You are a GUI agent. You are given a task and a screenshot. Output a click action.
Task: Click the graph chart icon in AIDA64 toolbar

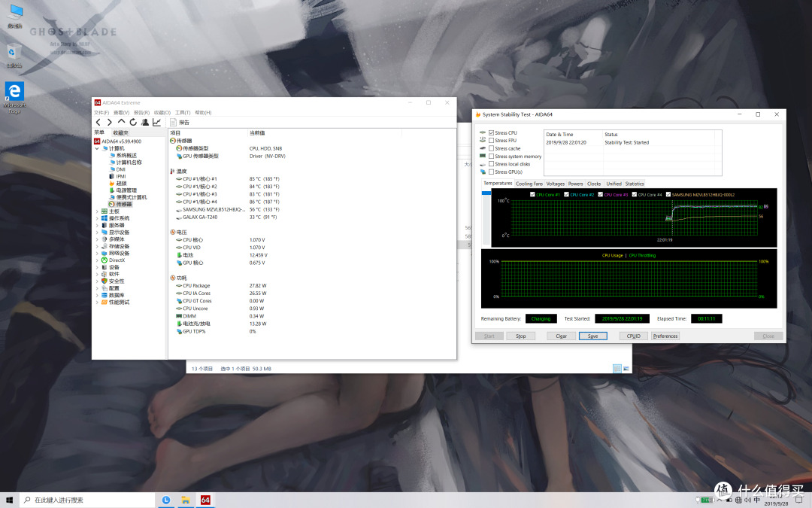tap(157, 123)
